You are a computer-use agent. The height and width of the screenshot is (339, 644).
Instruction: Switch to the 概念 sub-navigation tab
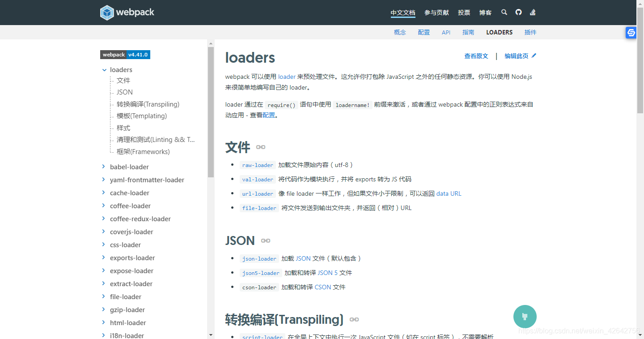click(x=400, y=32)
